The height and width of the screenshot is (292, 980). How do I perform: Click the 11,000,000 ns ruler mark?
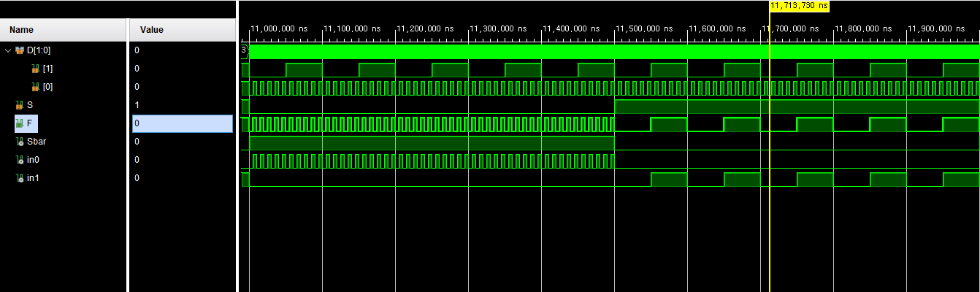coord(279,28)
